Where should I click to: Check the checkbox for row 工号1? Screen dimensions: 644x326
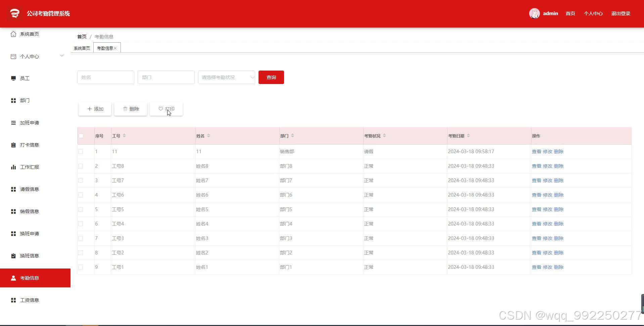click(81, 267)
